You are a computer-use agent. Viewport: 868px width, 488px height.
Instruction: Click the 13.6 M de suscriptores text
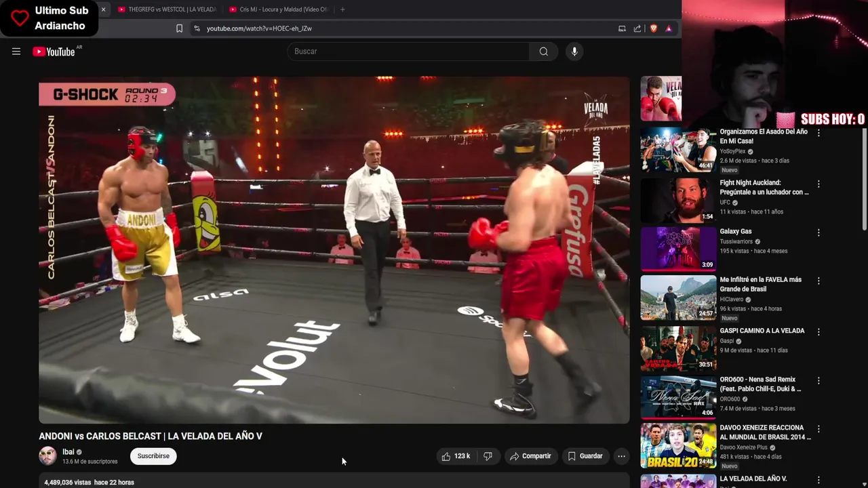[x=90, y=462]
